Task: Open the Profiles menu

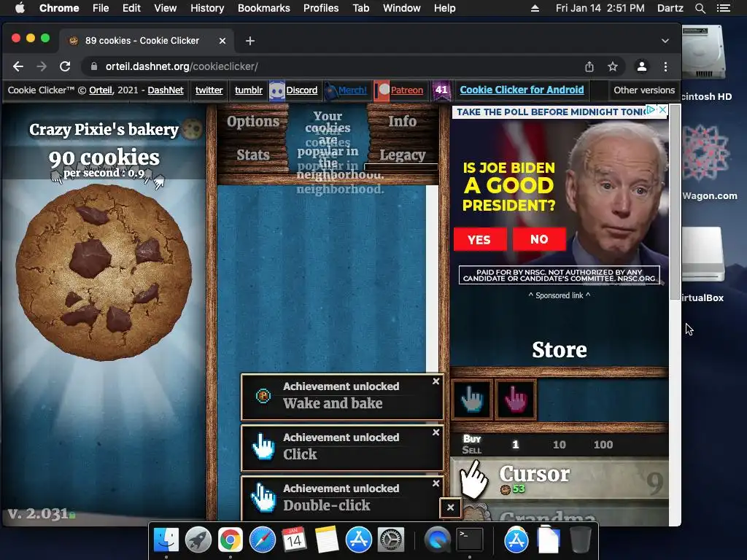Action: tap(321, 8)
